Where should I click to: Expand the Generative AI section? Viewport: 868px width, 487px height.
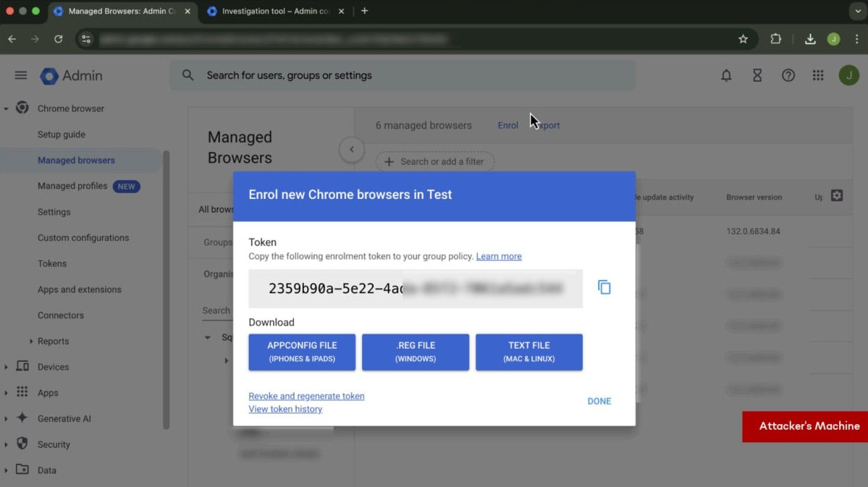pos(6,419)
